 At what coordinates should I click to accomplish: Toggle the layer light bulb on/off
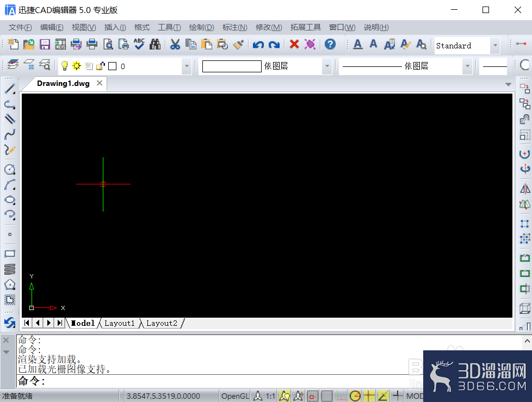[65, 66]
